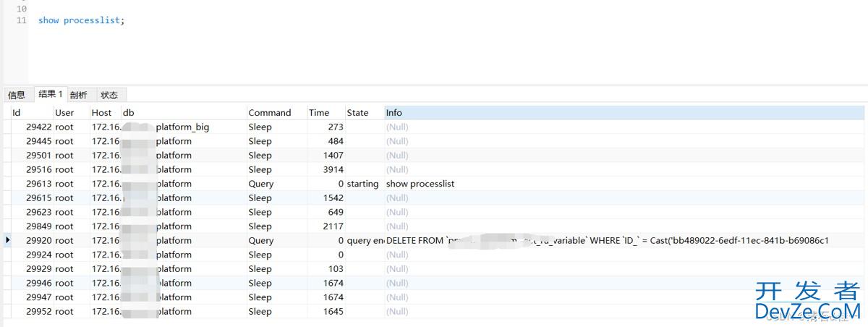
Task: Select the row with Id 29422
Action: [38, 127]
